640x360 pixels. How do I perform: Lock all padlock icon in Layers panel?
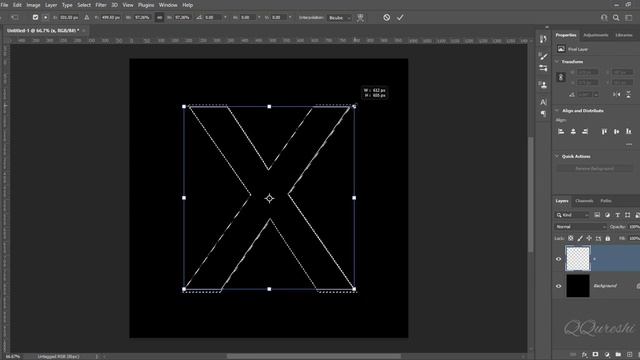(x=608, y=238)
